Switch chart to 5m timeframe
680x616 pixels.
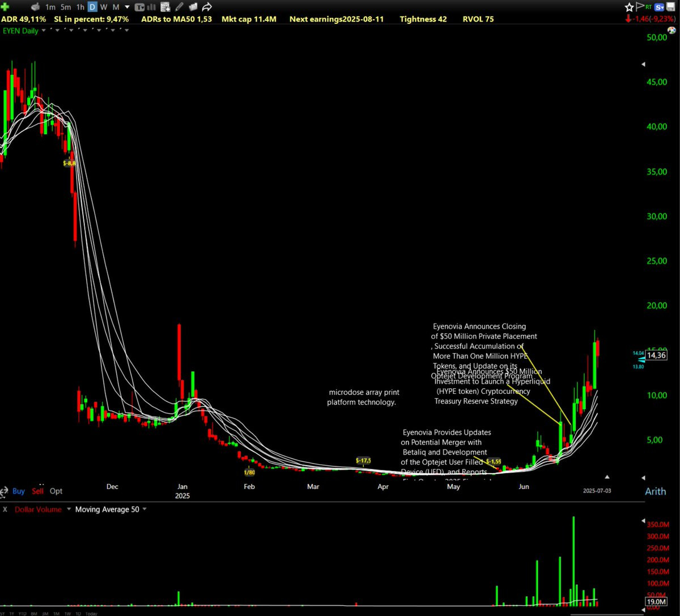click(66, 7)
